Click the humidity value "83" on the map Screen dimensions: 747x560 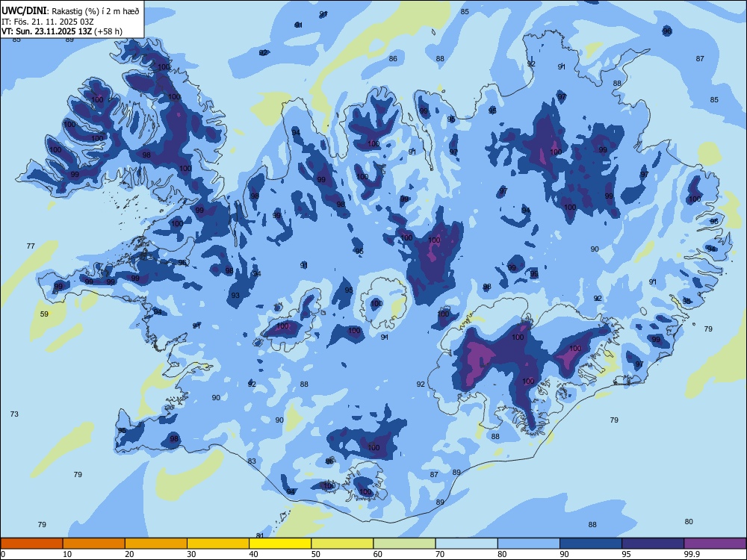tap(252, 461)
